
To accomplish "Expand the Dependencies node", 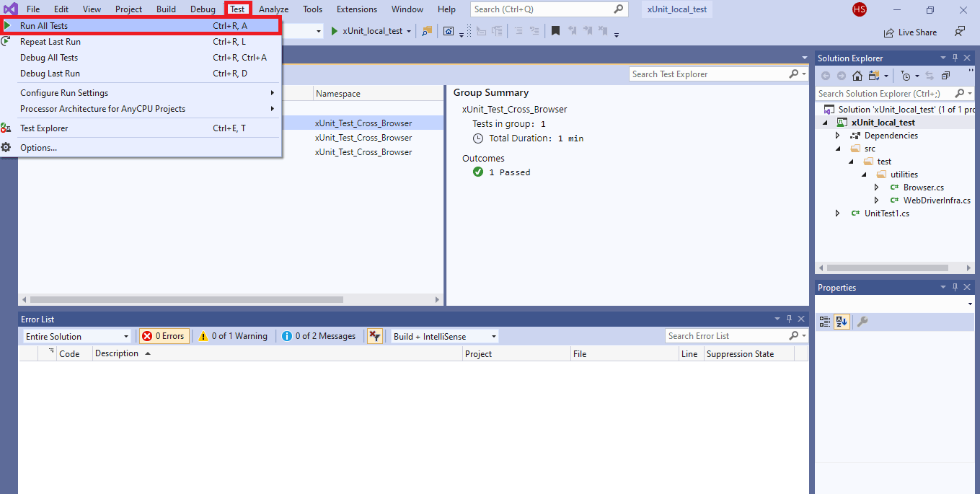I will pos(838,136).
